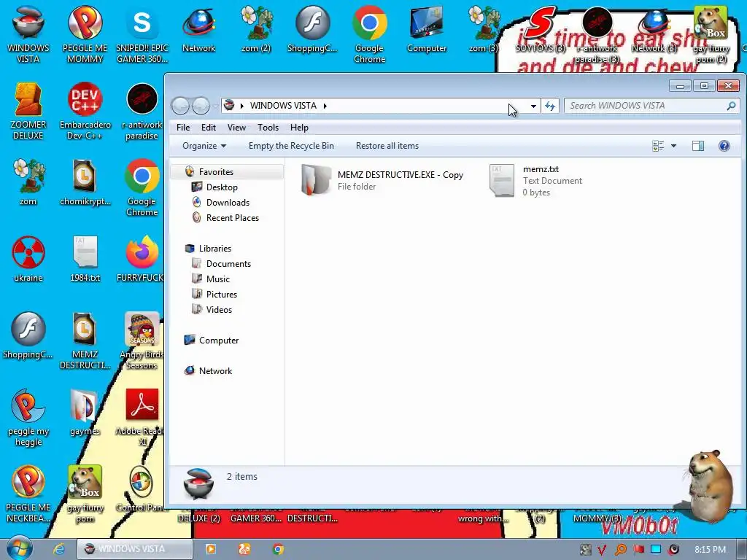Open Videos library
The image size is (747, 560).
219,309
